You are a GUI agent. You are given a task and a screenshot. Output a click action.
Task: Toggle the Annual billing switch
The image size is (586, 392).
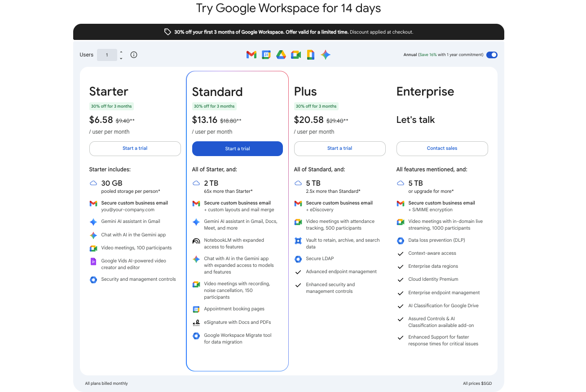pyautogui.click(x=492, y=55)
